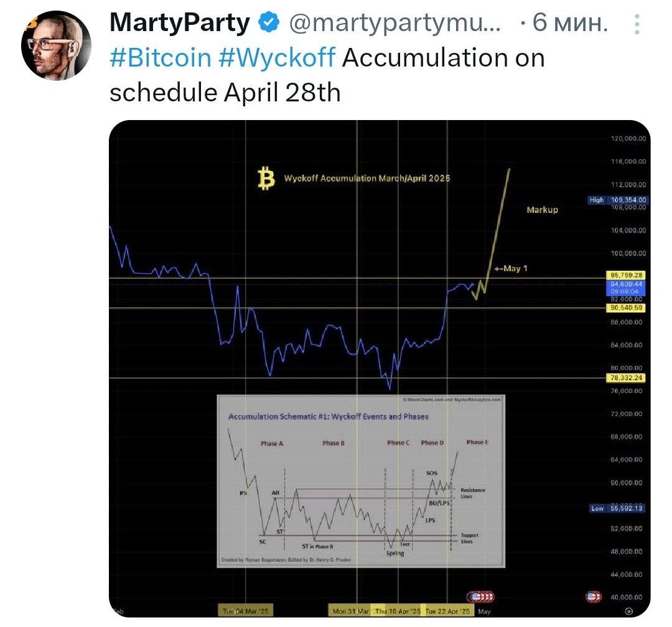Open the tweet's three-dot options menu
Image resolution: width=672 pixels, height=627 pixels.
click(x=637, y=24)
